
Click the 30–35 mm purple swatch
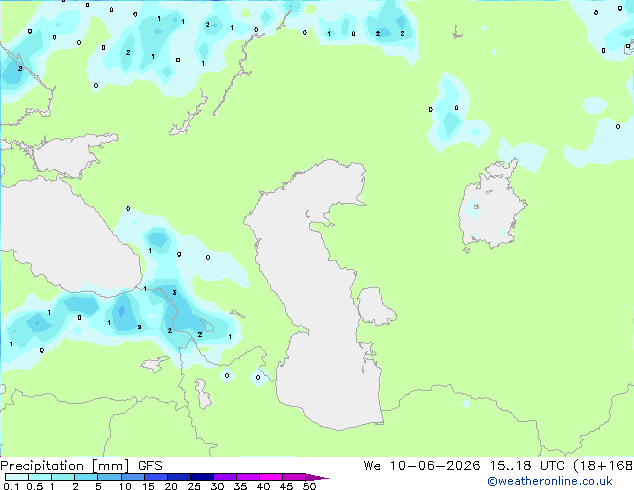(x=224, y=477)
